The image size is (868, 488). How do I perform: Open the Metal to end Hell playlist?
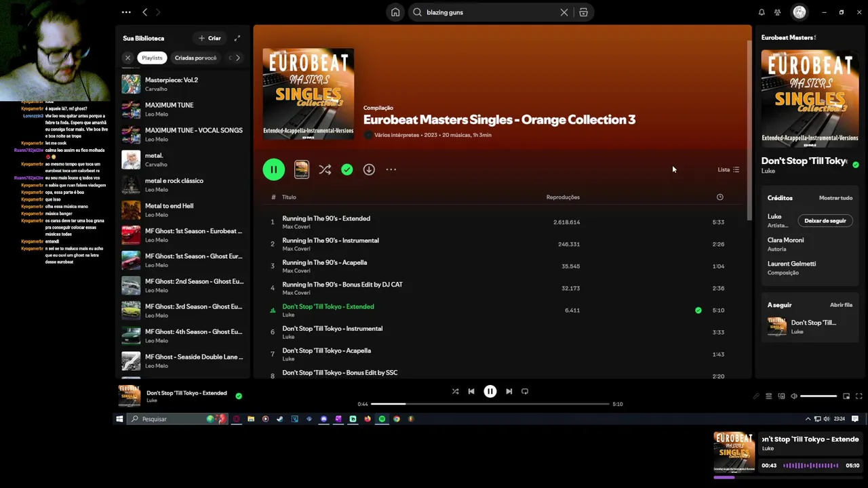[x=183, y=209]
